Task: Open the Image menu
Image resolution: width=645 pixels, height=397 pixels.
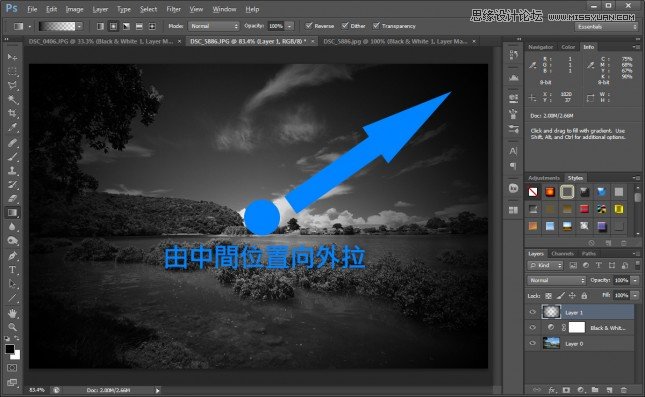Action: pos(74,9)
